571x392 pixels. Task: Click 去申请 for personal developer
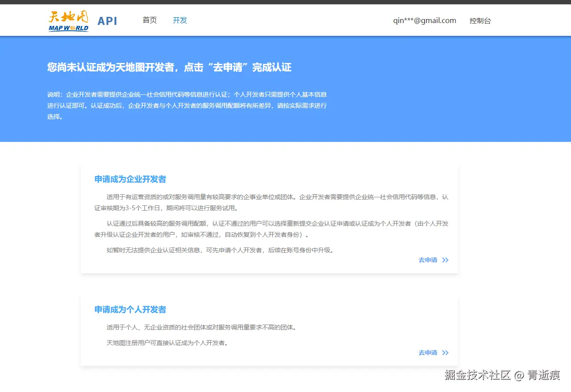click(x=428, y=353)
